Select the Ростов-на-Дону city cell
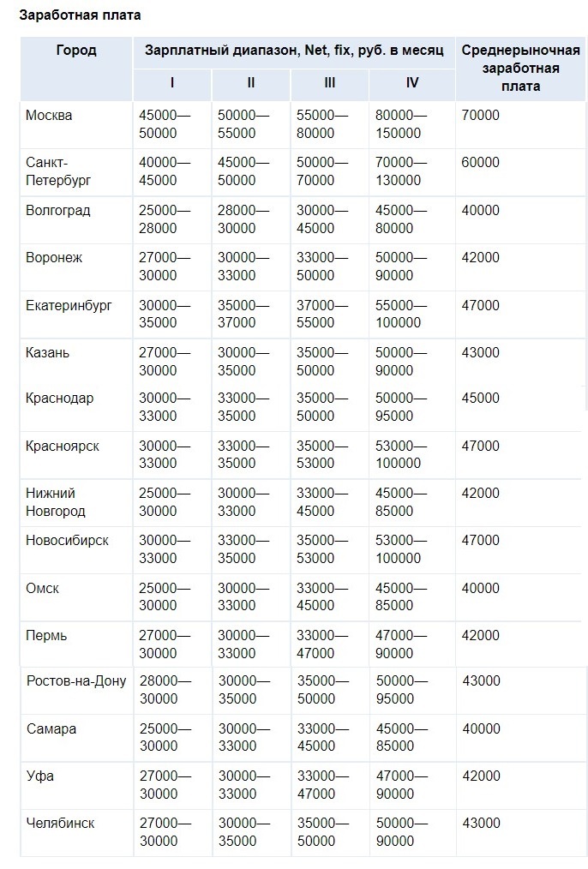 point(76,680)
